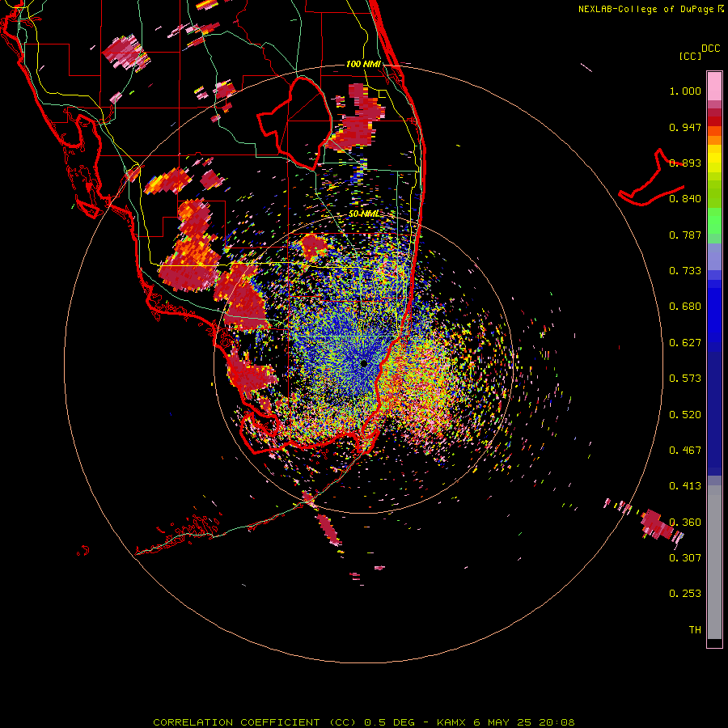
Task: Select the 0.733 color scale value
Action: pyautogui.click(x=685, y=271)
